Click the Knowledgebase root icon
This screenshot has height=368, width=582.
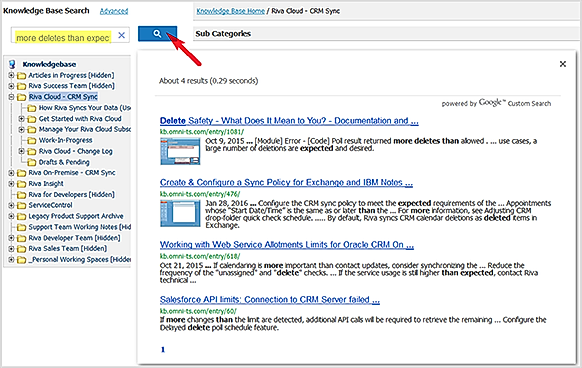point(12,64)
